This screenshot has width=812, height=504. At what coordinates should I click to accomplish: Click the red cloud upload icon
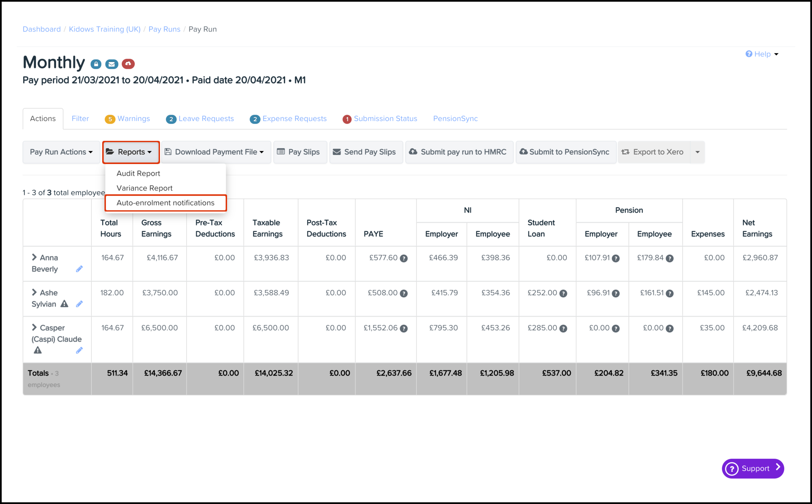point(128,64)
